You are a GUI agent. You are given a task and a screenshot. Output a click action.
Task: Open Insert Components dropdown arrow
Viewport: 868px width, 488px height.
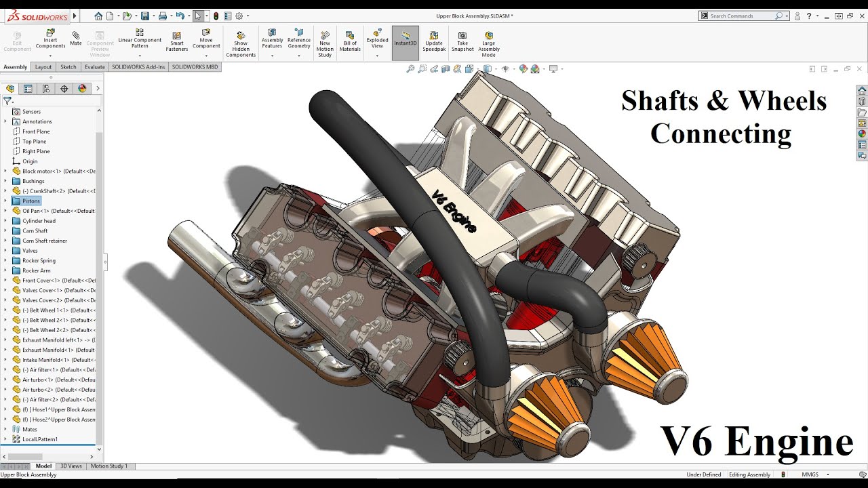[51, 56]
